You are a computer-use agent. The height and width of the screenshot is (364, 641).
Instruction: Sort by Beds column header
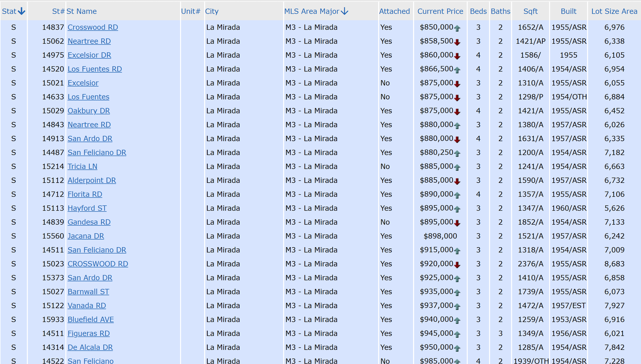[x=478, y=11]
